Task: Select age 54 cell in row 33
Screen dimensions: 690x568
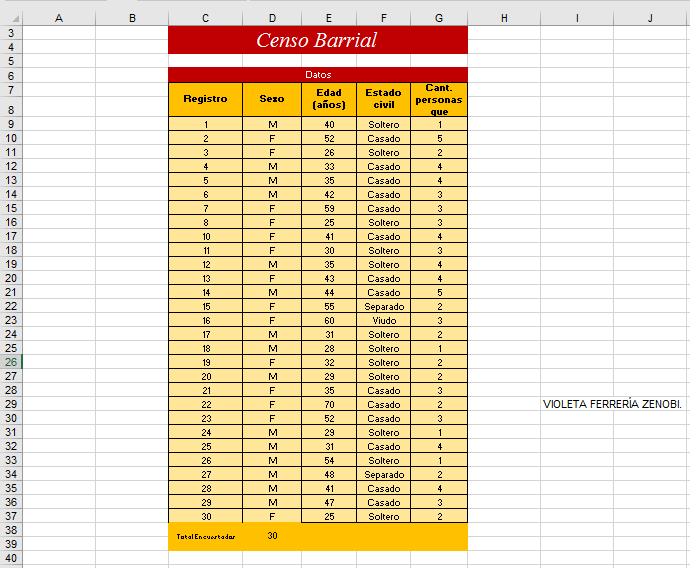Action: (329, 461)
